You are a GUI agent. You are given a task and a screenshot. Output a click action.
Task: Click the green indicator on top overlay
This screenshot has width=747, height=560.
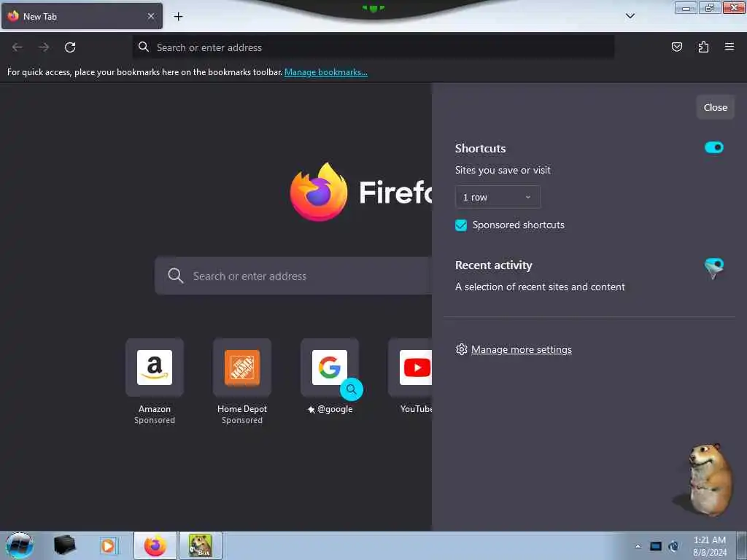pos(373,8)
